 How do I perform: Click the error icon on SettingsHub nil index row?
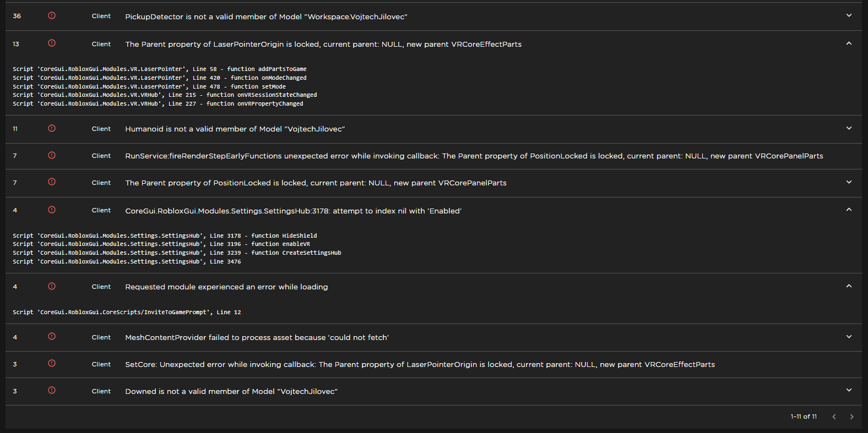(51, 210)
